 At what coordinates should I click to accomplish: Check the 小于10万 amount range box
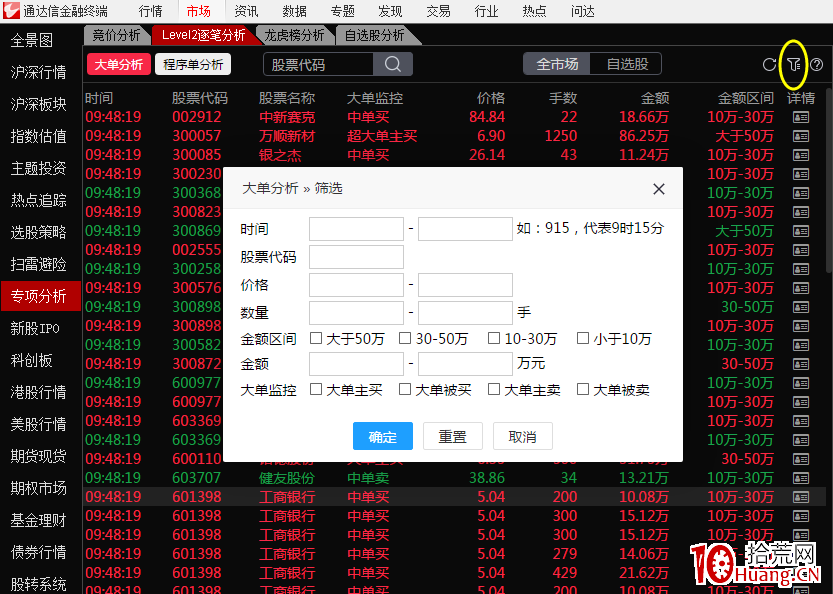click(583, 338)
